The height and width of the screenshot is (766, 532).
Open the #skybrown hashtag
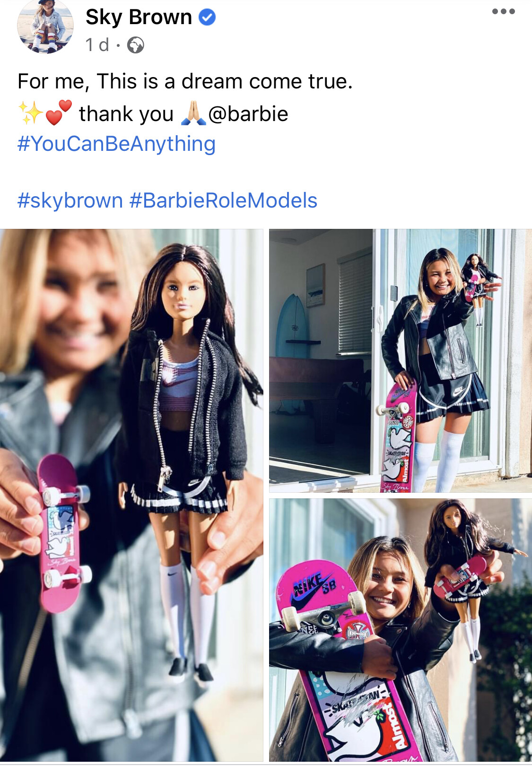tap(70, 200)
